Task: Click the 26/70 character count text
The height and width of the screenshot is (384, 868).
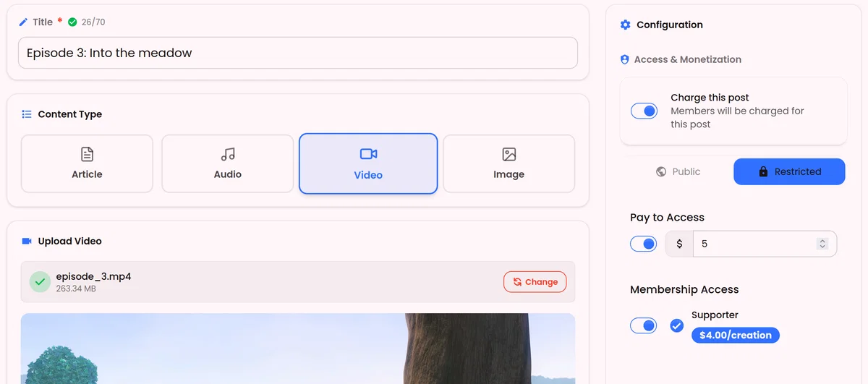Action: click(93, 22)
